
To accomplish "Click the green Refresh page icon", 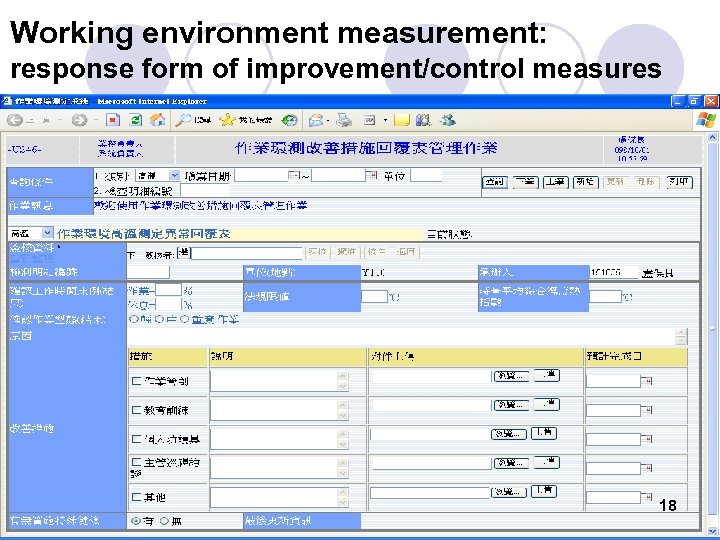I will coord(136,120).
